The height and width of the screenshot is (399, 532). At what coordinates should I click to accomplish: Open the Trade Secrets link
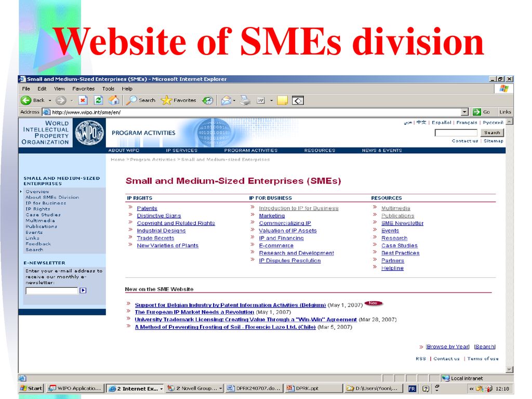pyautogui.click(x=155, y=238)
